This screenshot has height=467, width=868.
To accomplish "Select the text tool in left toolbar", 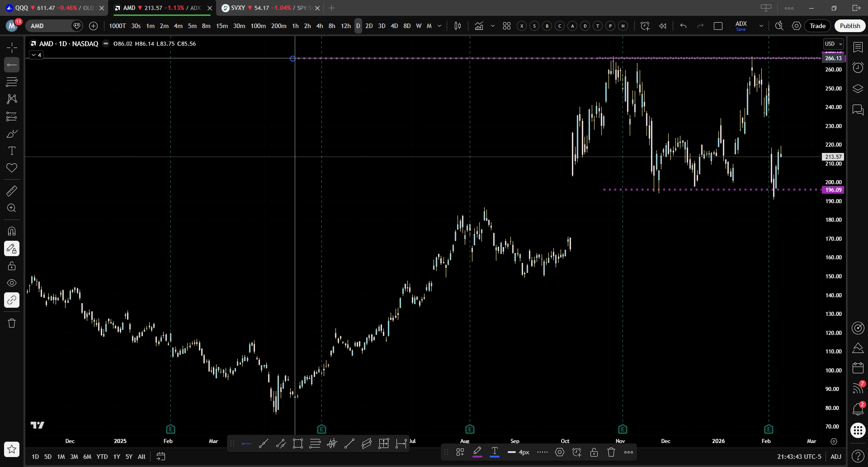I will [x=12, y=151].
